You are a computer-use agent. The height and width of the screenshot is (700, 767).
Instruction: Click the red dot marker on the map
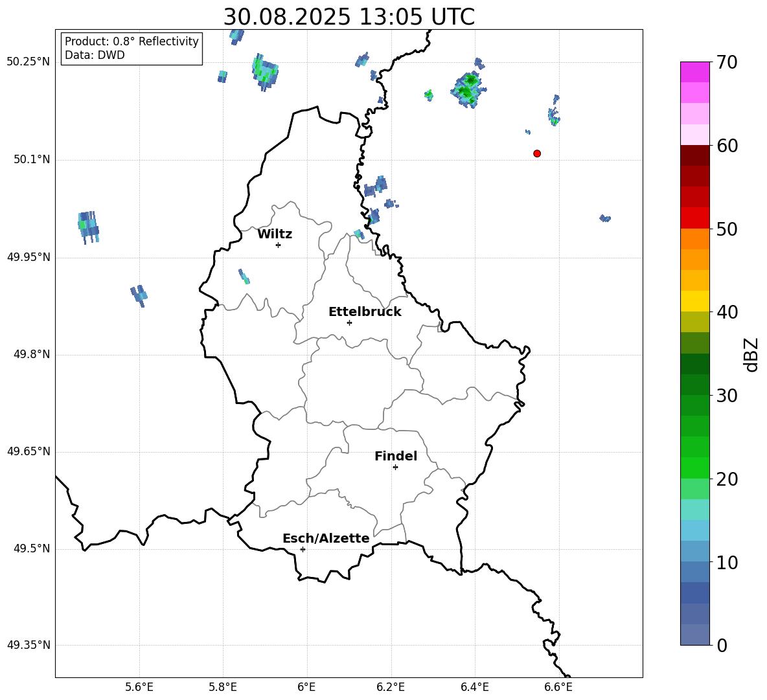537,153
